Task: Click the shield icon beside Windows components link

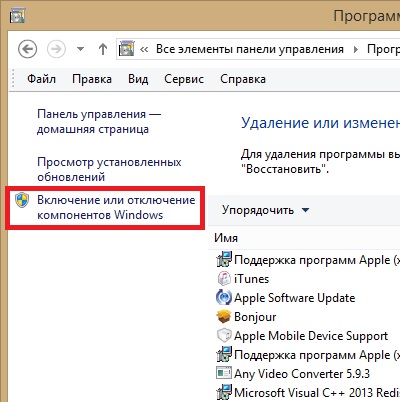Action: point(22,200)
